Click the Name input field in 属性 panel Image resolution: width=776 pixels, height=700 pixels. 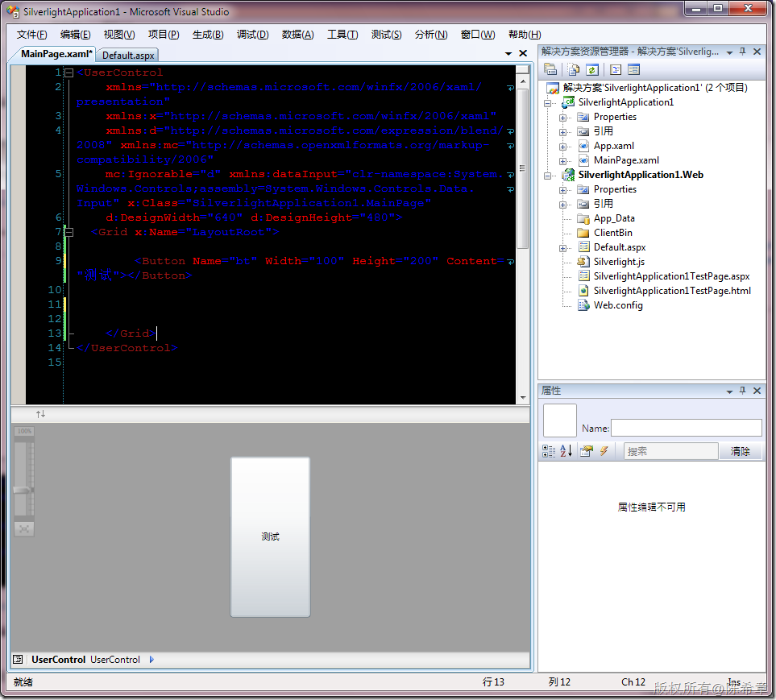pos(686,428)
